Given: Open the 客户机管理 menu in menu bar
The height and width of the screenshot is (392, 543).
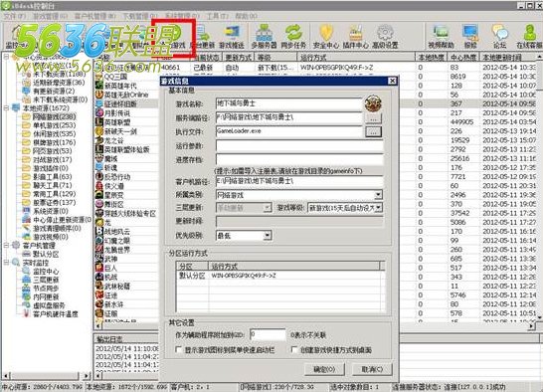Looking at the screenshot, I should tap(95, 16).
